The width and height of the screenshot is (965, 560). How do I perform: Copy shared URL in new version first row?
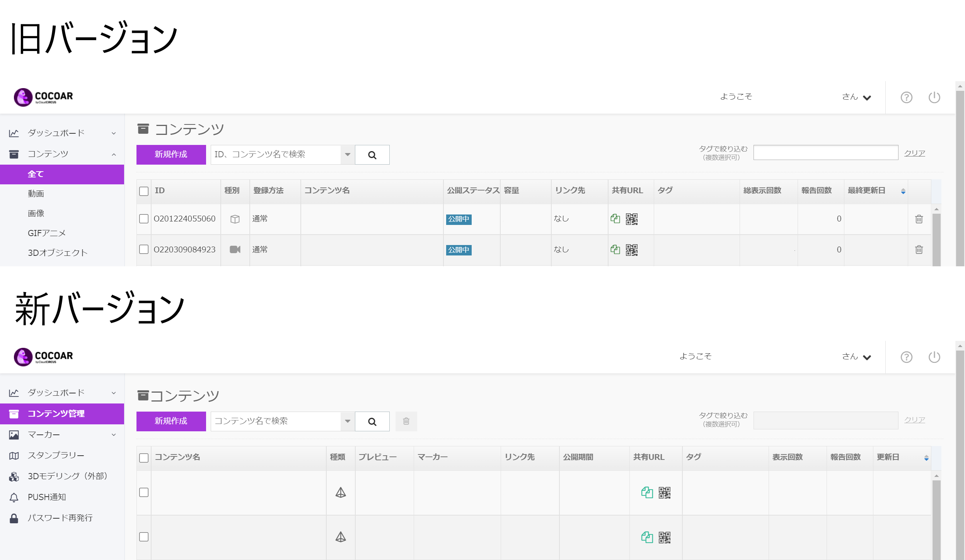pos(647,492)
